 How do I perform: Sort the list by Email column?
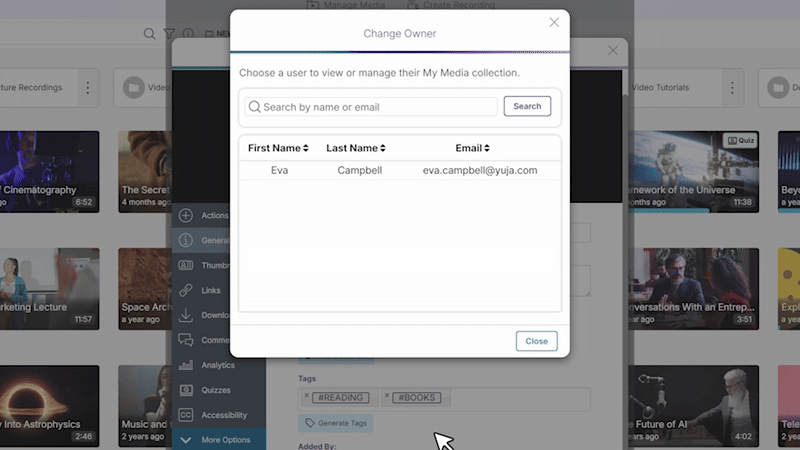(x=472, y=148)
